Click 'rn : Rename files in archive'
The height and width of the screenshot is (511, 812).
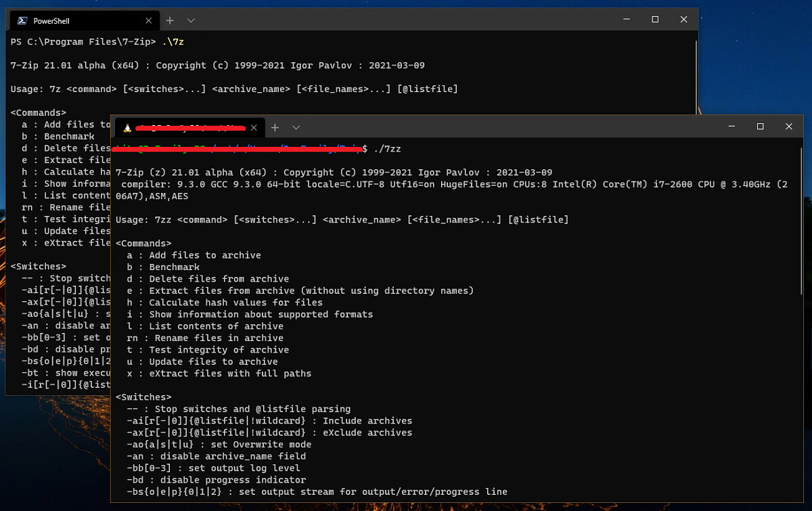pyautogui.click(x=205, y=338)
